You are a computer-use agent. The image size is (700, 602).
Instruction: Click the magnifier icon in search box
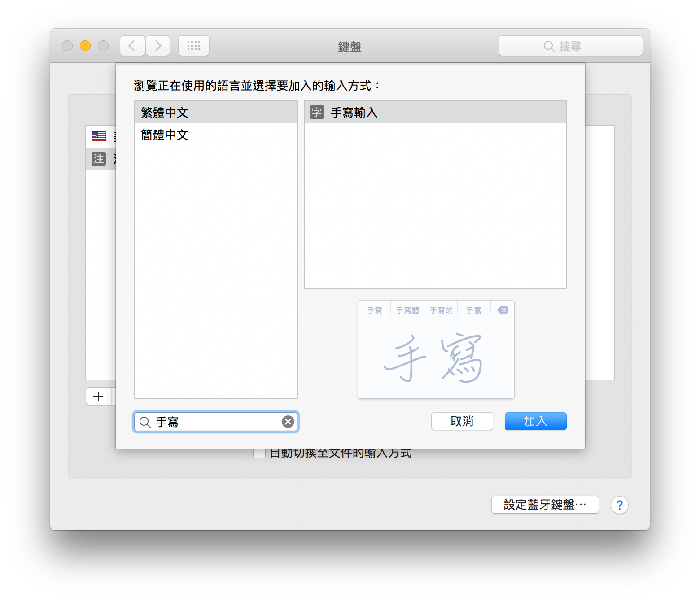coord(145,422)
